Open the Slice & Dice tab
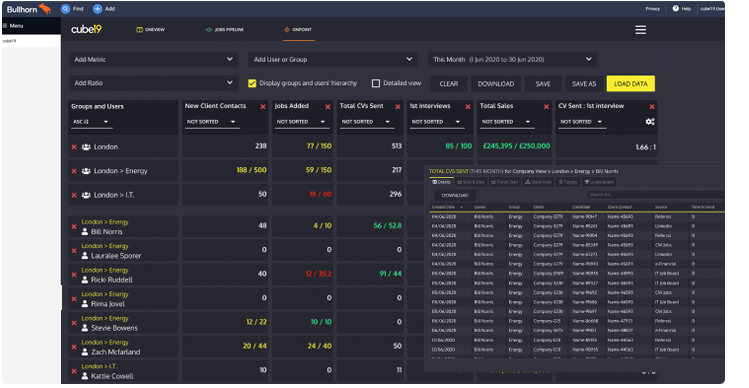The image size is (749, 388). point(471,182)
